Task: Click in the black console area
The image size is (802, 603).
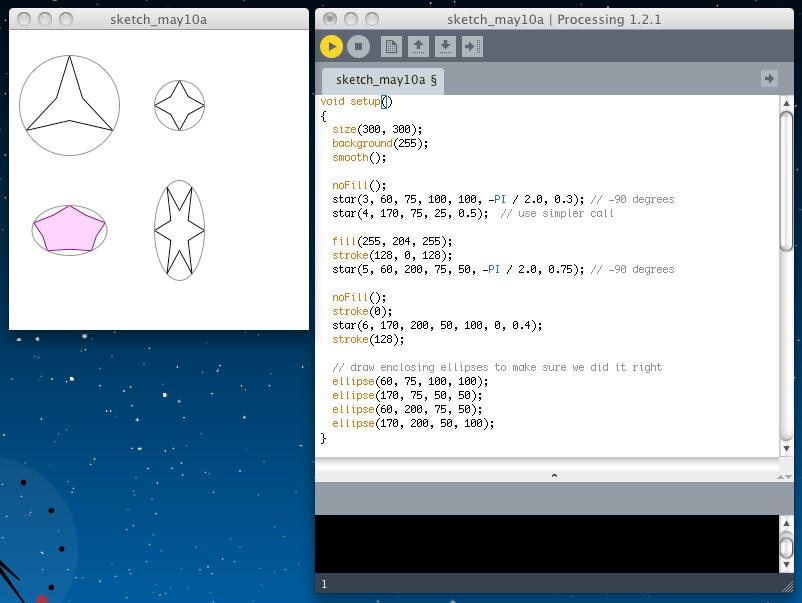Action: (x=546, y=543)
